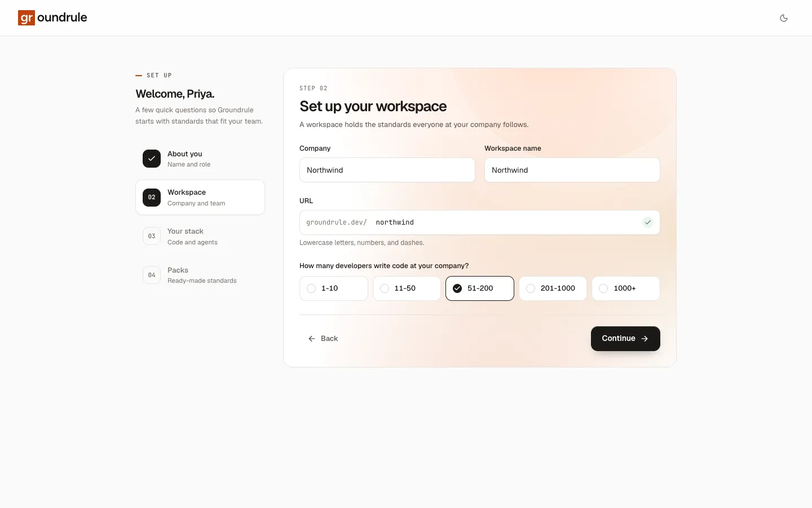Click the 'Welcome, Priya.' heading

pyautogui.click(x=175, y=94)
